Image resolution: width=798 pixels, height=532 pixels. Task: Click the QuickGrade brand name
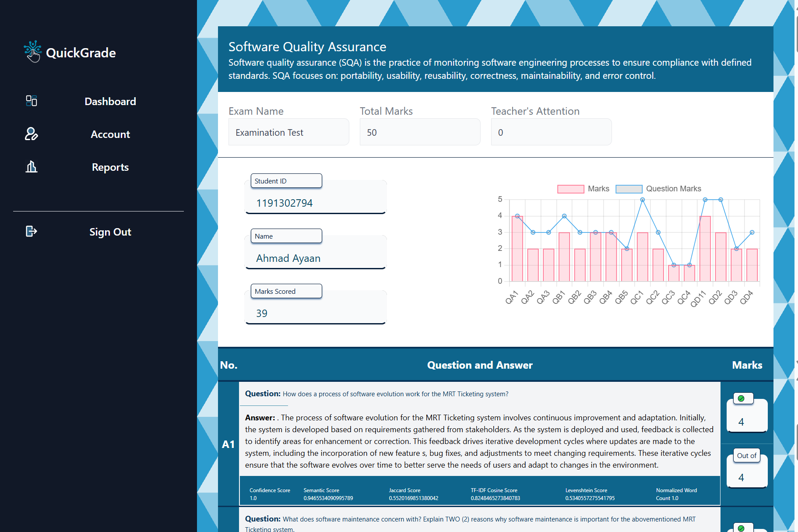tap(81, 53)
